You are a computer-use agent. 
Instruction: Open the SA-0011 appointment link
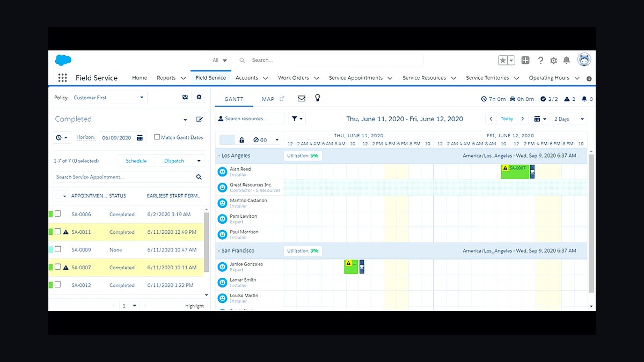(81, 232)
